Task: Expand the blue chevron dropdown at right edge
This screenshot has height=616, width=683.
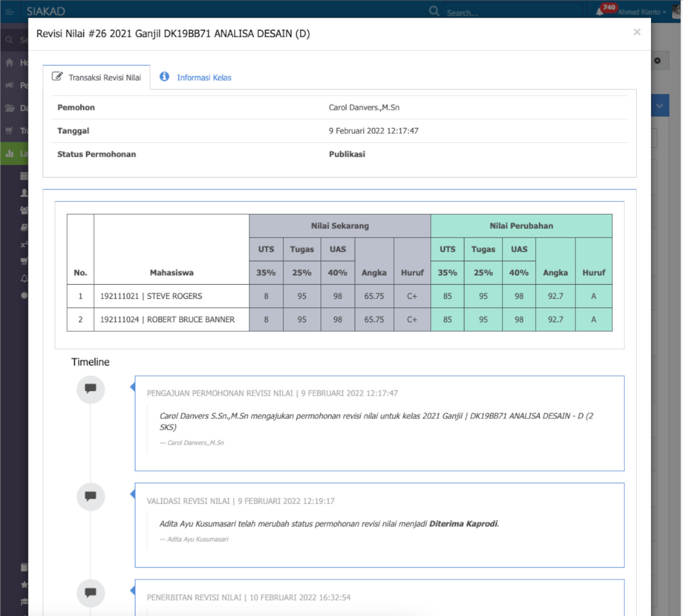Action: [x=660, y=106]
